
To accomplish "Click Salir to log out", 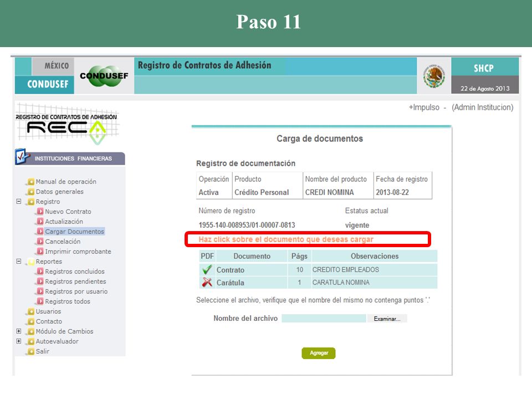I will point(43,351).
